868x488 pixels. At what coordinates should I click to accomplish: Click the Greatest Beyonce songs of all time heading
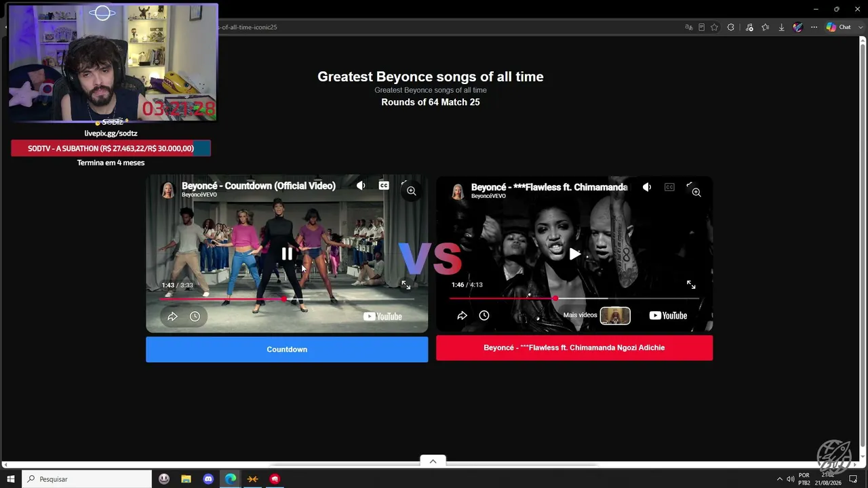click(x=431, y=77)
